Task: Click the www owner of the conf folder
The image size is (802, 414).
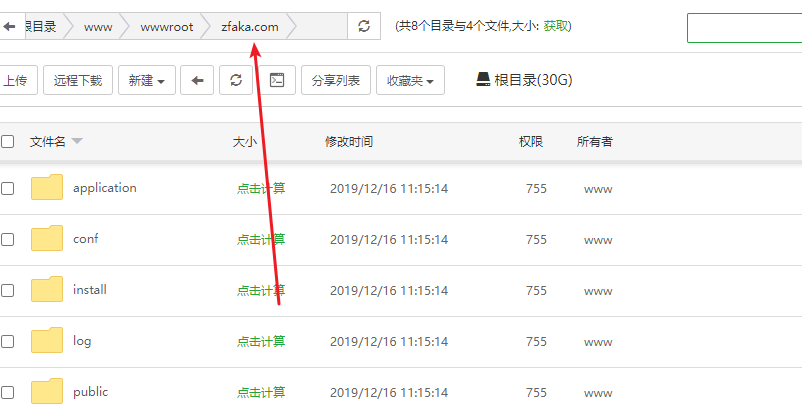Action: click(x=598, y=240)
